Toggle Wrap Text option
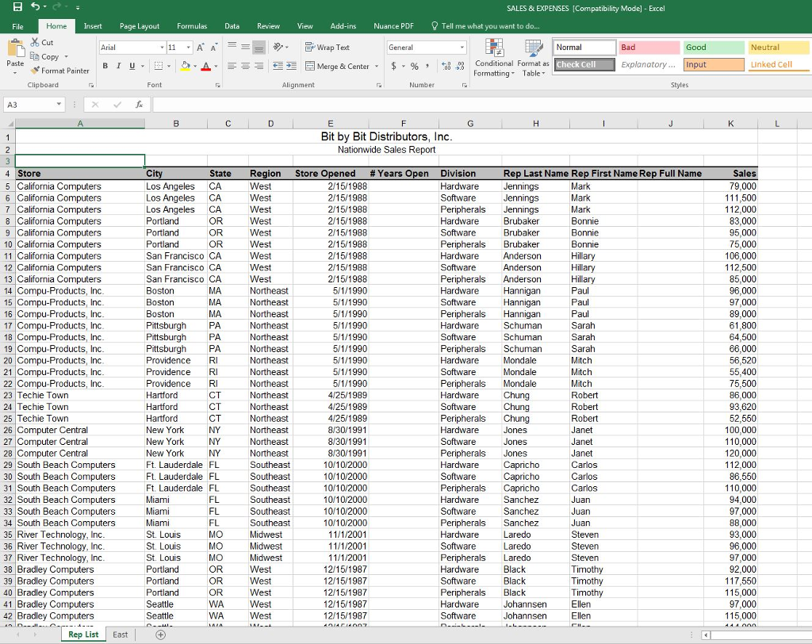This screenshot has height=644, width=812. pyautogui.click(x=327, y=48)
